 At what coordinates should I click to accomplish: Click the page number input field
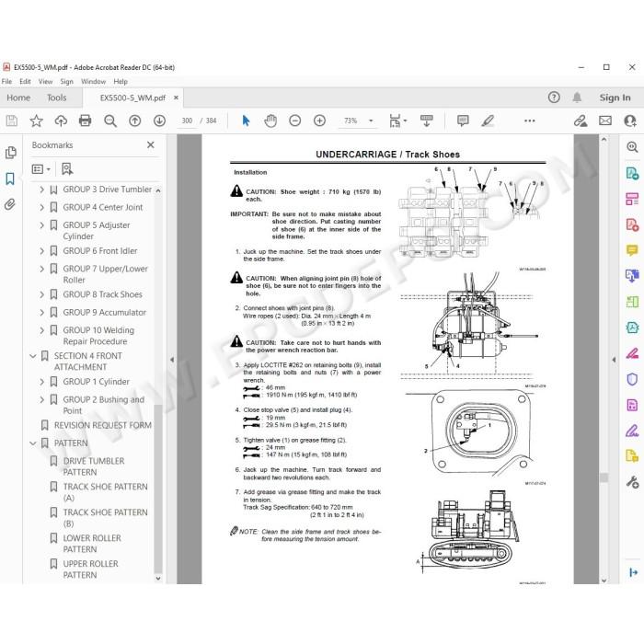tap(187, 121)
